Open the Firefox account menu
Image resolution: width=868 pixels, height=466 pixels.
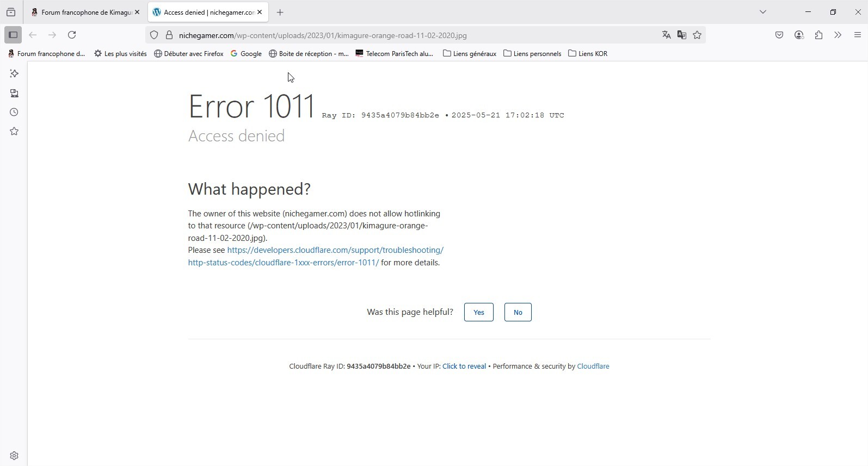(x=799, y=35)
